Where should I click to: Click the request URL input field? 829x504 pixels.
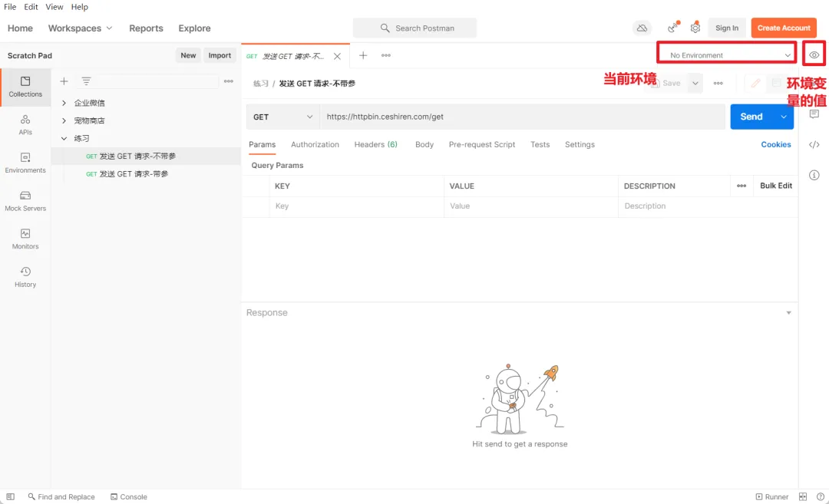tap(523, 117)
